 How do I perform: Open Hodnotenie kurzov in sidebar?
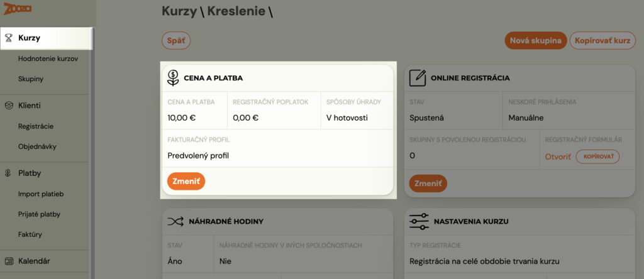pos(48,58)
